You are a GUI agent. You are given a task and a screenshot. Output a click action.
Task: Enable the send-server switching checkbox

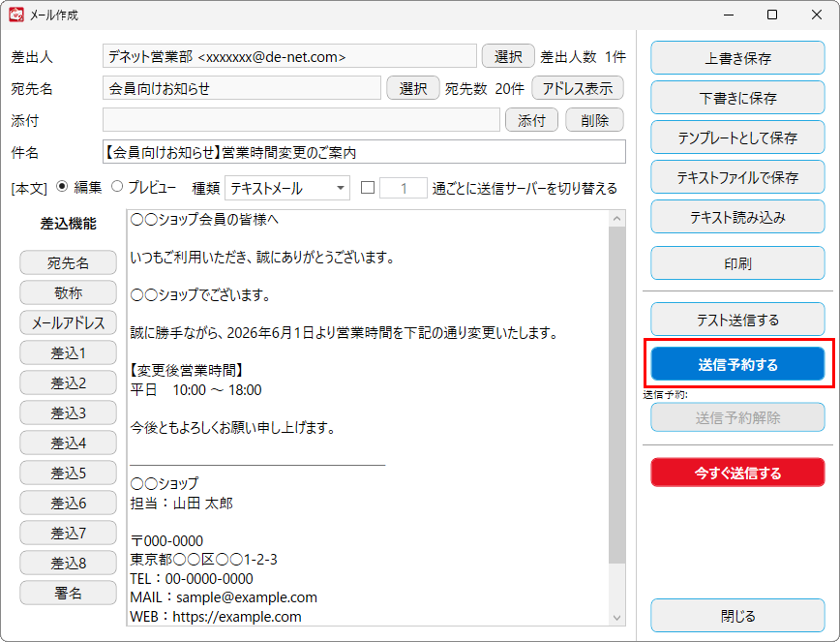click(368, 188)
